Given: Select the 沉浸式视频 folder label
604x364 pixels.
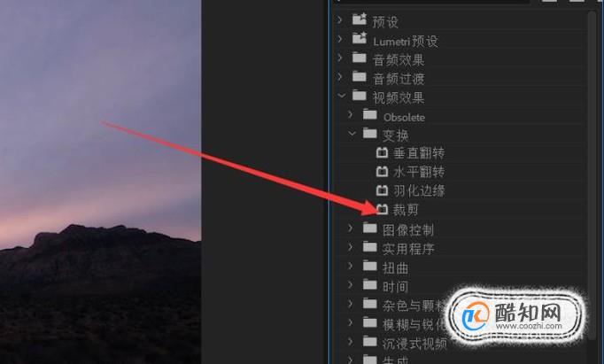Looking at the screenshot, I should click(x=414, y=344).
